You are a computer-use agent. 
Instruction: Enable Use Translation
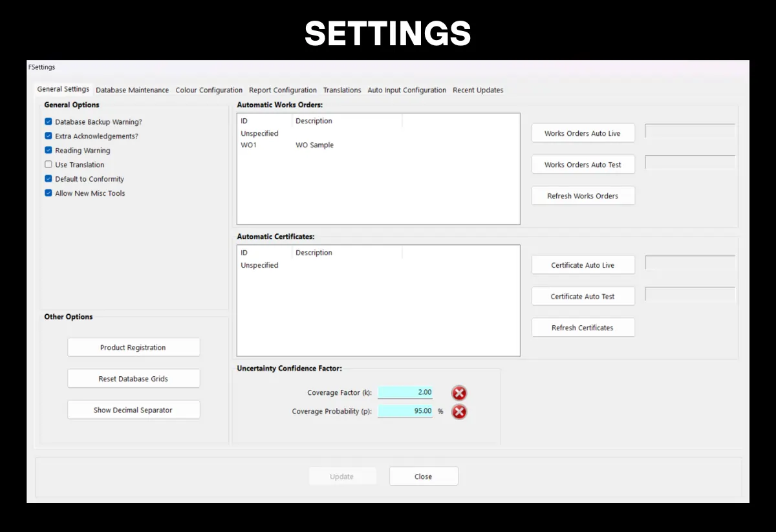(x=48, y=164)
